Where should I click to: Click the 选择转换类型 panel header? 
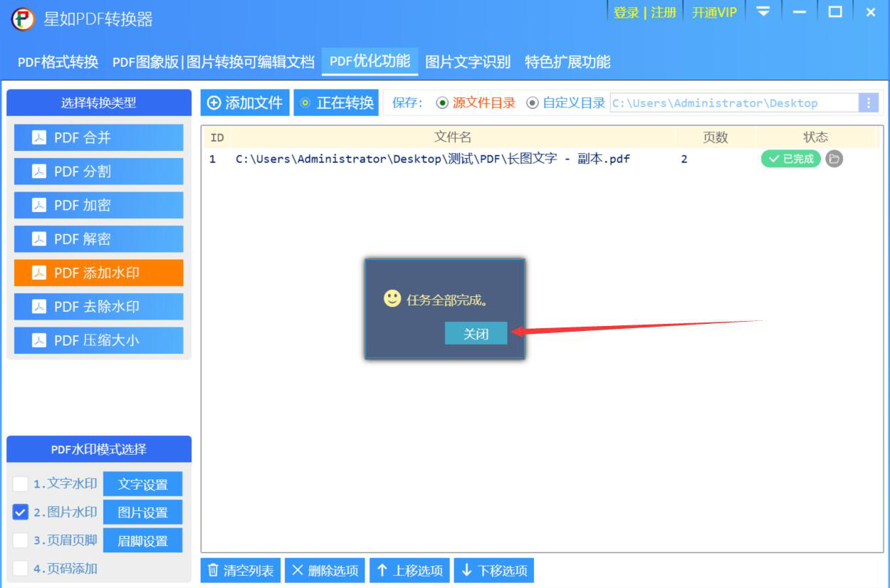(99, 103)
